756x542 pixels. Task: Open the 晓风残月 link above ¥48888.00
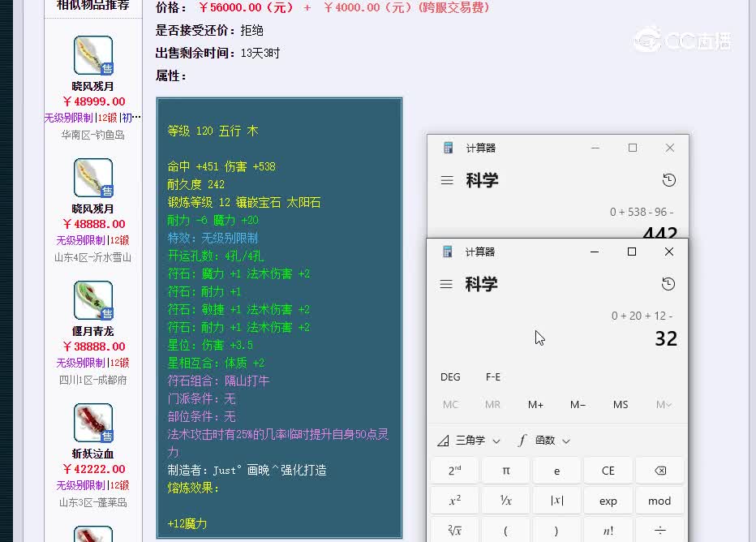[92, 209]
